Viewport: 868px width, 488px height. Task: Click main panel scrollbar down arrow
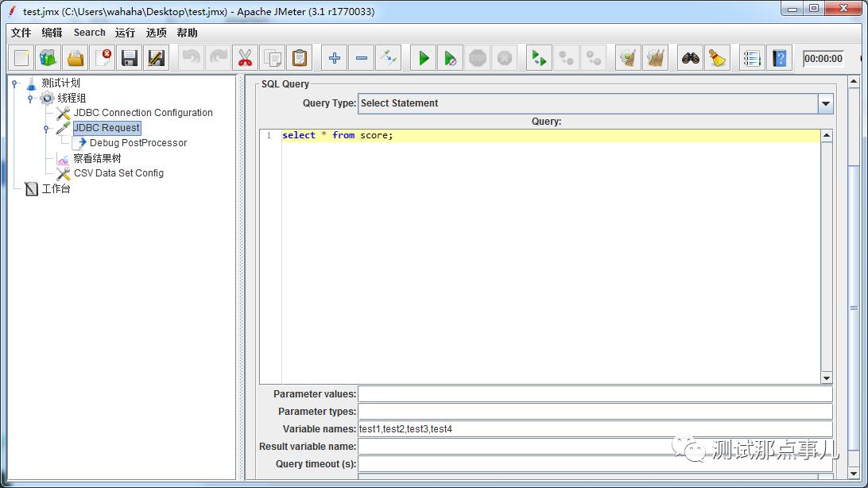pyautogui.click(x=854, y=474)
